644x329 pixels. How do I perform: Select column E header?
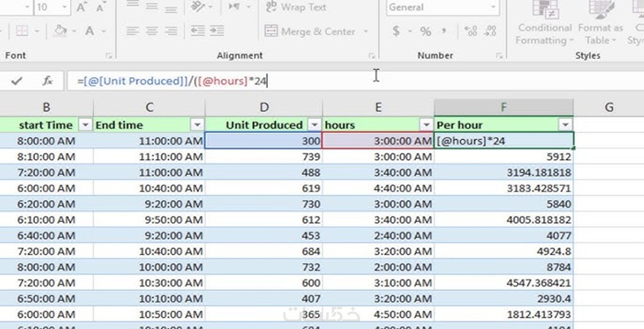pyautogui.click(x=378, y=107)
